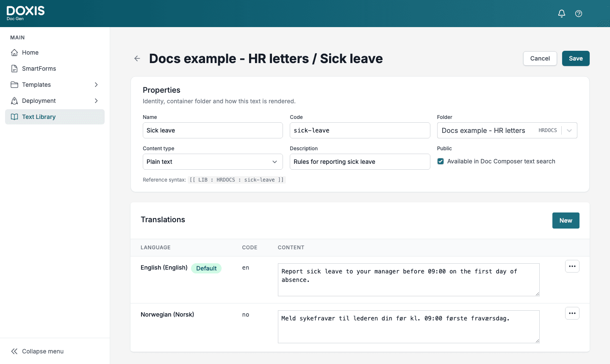Click the reference syntax code text
The width and height of the screenshot is (610, 364).
pyautogui.click(x=237, y=180)
